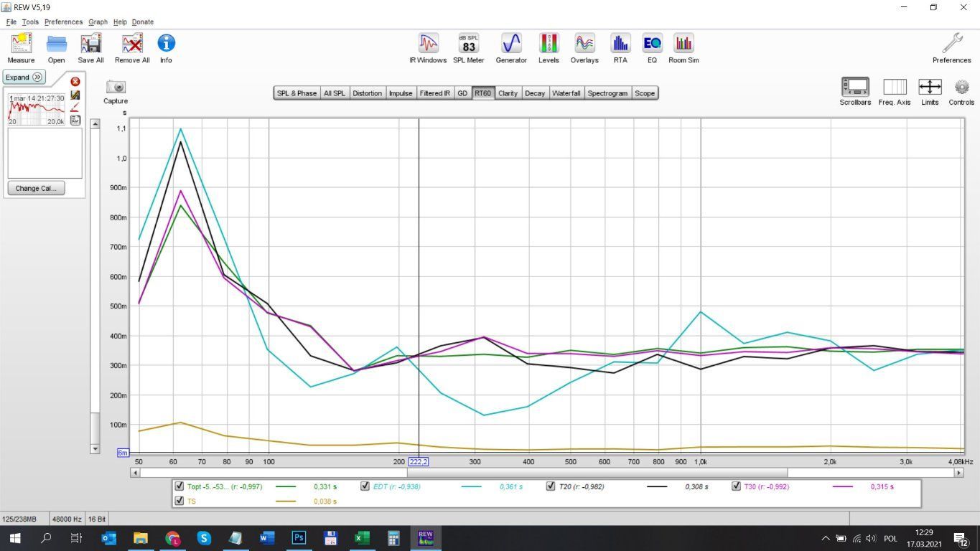The image size is (980, 551).
Task: Toggle the Topt trace checkbox
Action: pyautogui.click(x=179, y=486)
